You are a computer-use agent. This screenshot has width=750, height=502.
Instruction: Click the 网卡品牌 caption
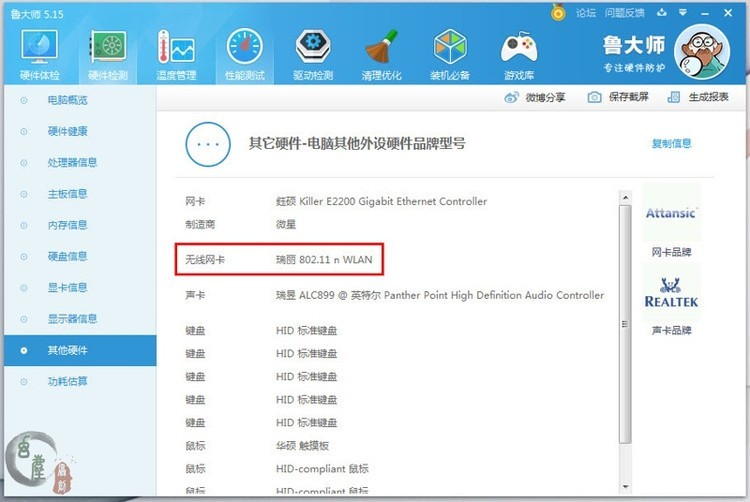pyautogui.click(x=671, y=252)
